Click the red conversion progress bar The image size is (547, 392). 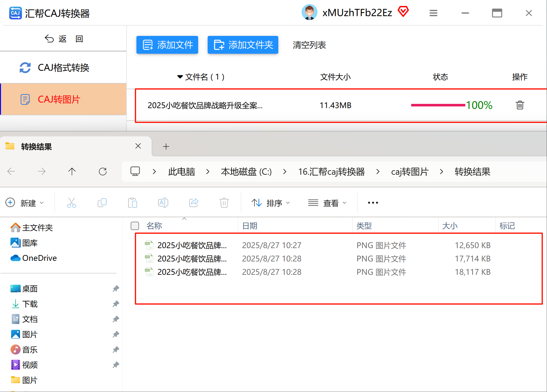(438, 105)
